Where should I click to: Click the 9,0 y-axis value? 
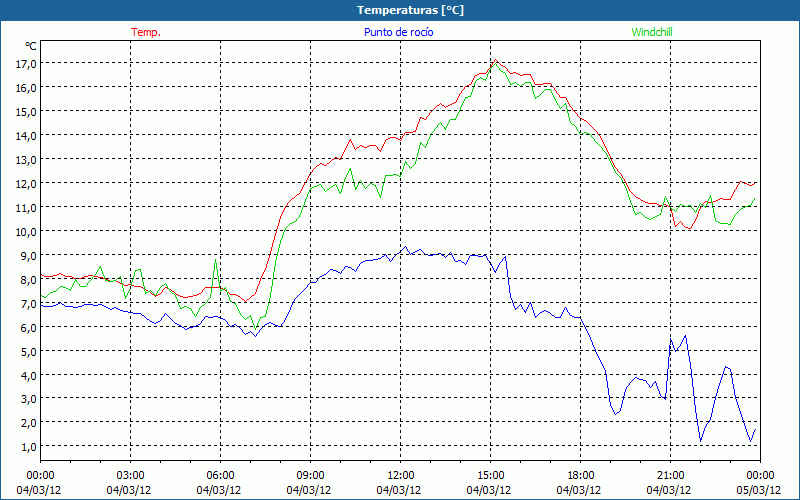point(29,256)
